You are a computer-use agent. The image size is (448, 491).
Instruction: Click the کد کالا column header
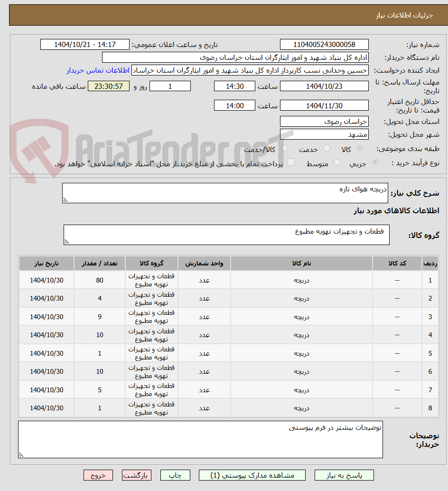coord(397,264)
